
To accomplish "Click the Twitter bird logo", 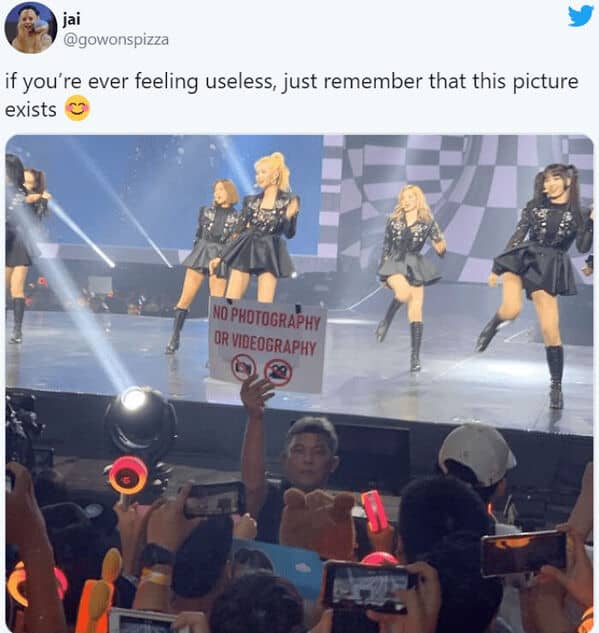I will click(x=580, y=17).
